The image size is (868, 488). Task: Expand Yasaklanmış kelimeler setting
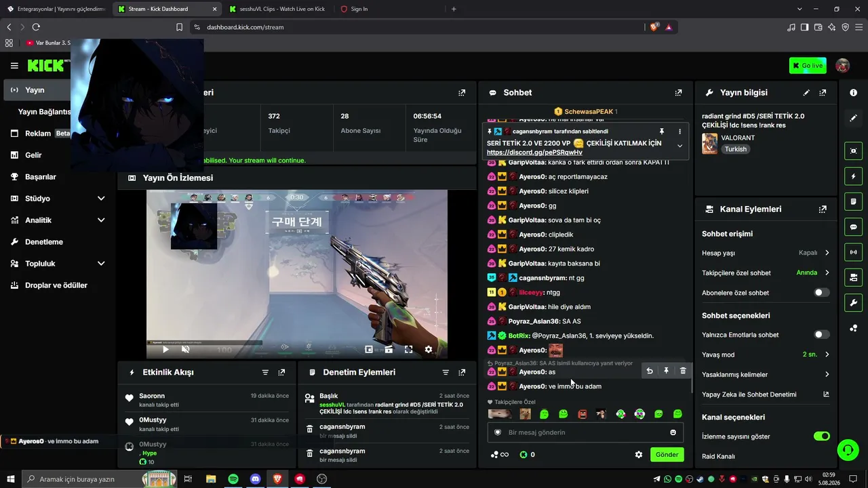pyautogui.click(x=827, y=374)
